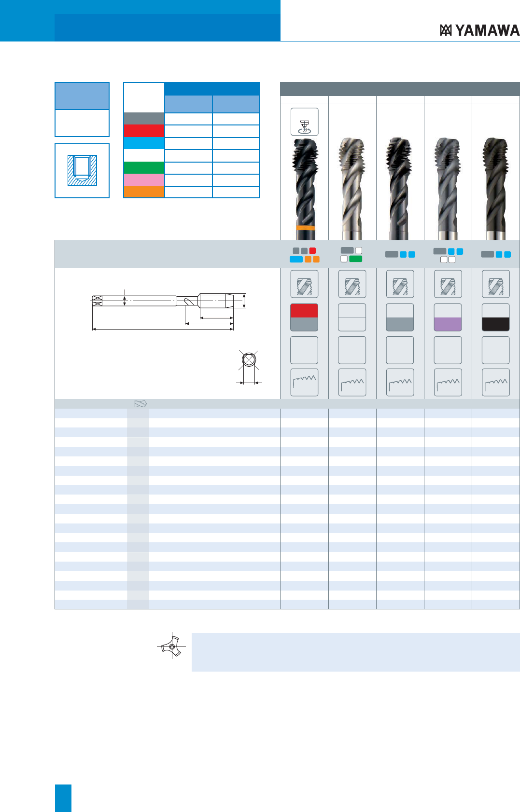The height and width of the screenshot is (812, 520).
Task: Click the blind hole cross-section icon
Action: pos(82,170)
